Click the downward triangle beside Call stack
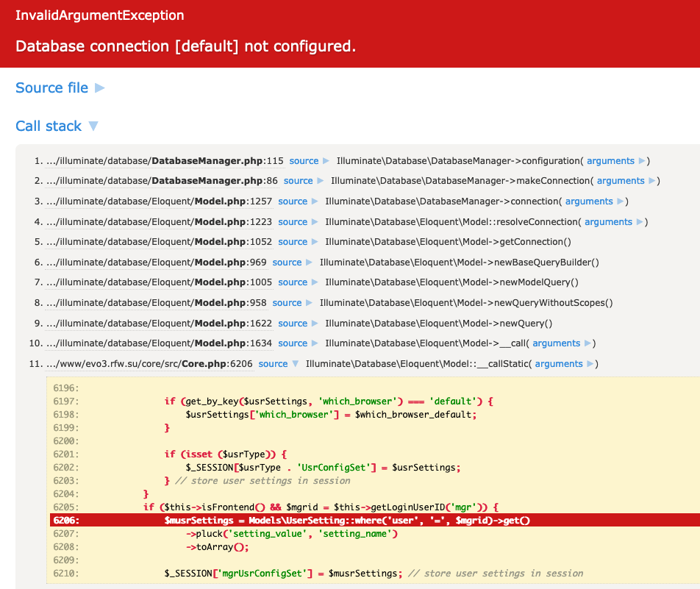 point(93,126)
